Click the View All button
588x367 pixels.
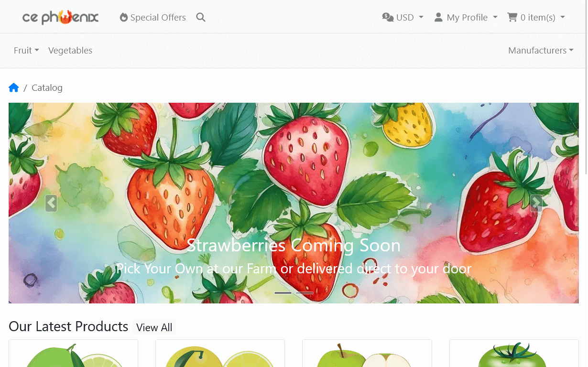pyautogui.click(x=154, y=327)
